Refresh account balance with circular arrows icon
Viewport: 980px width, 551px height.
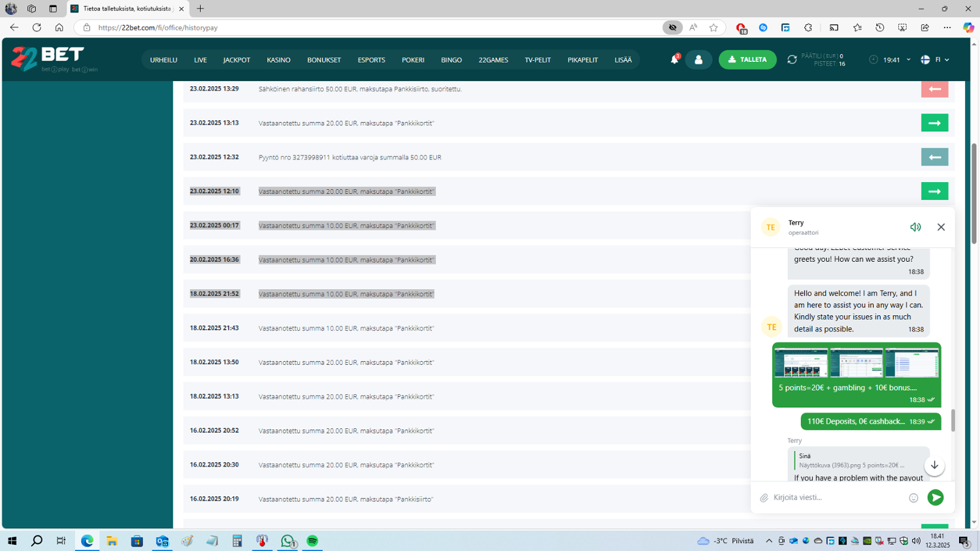point(792,59)
